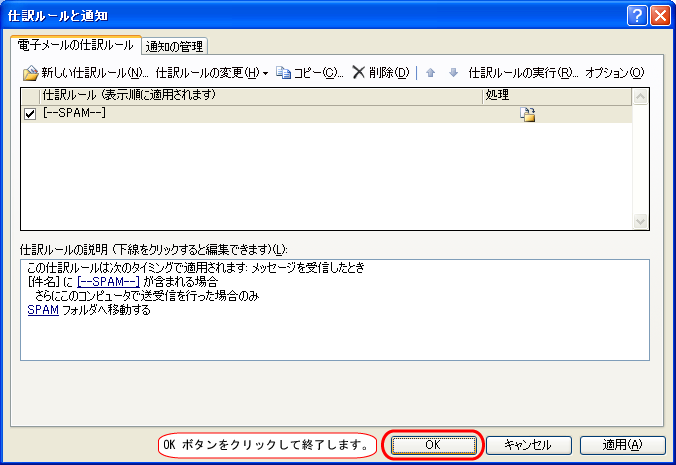Edit the [--SPAM--] subject link in description

pyautogui.click(x=108, y=282)
